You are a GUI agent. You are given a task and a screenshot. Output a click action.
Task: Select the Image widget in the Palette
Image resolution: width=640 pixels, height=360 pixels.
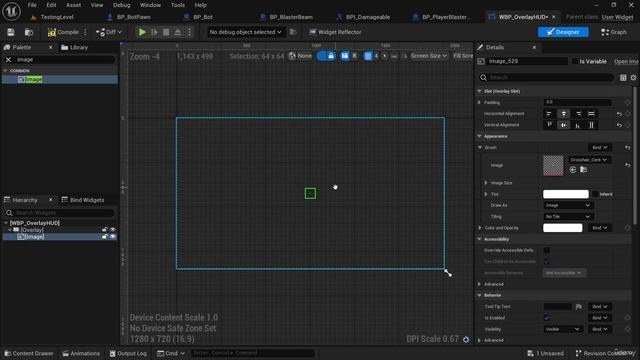point(60,80)
